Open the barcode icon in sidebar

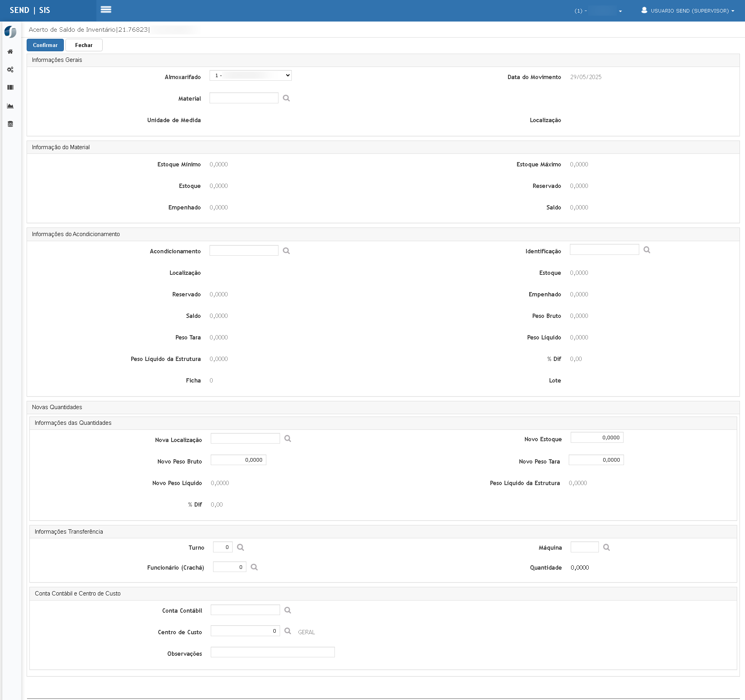pos(10,88)
